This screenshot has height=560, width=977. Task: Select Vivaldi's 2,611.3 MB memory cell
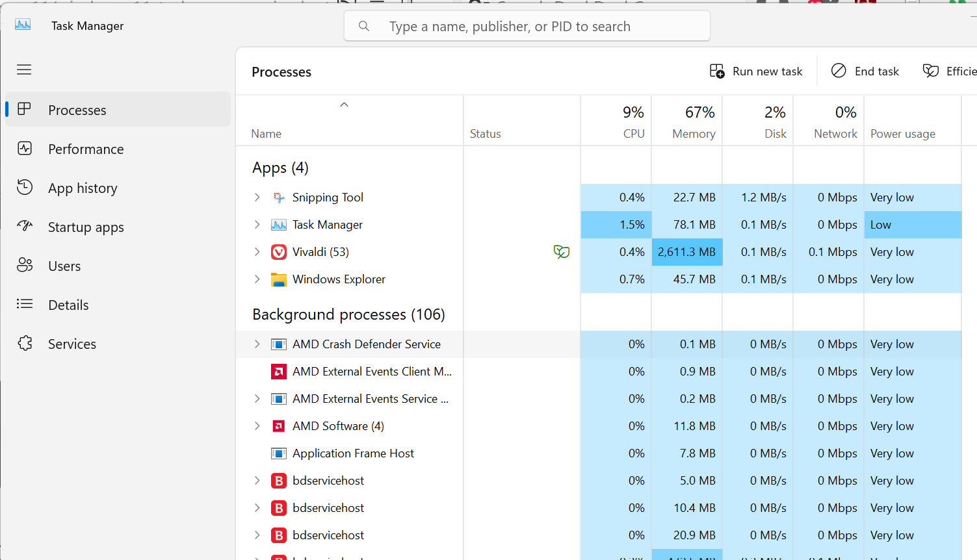point(687,252)
